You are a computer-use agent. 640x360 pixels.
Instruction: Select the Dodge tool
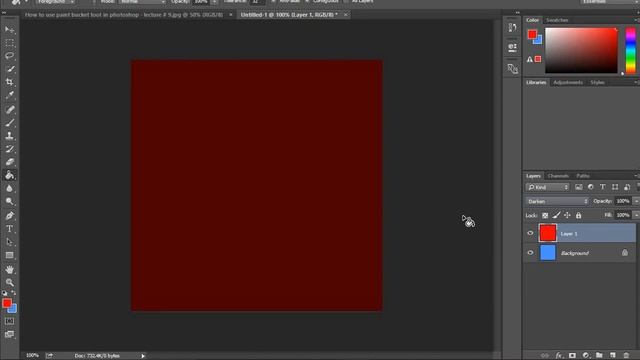point(9,202)
